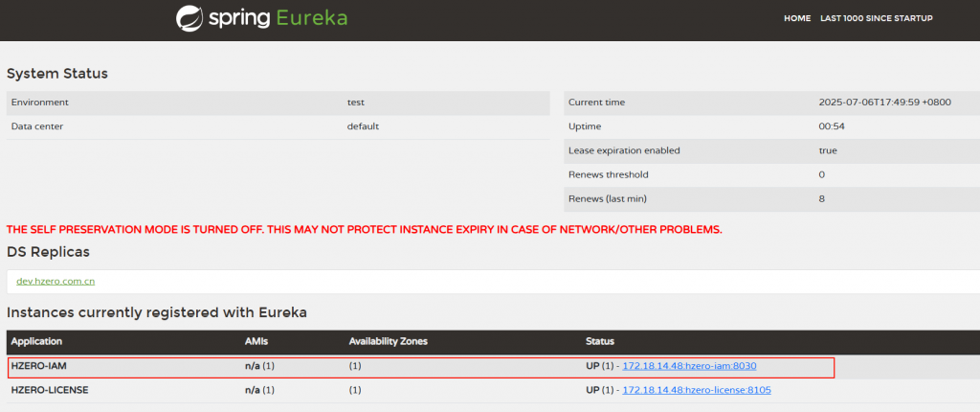Click the Spring leaf logo icon

coord(189,18)
